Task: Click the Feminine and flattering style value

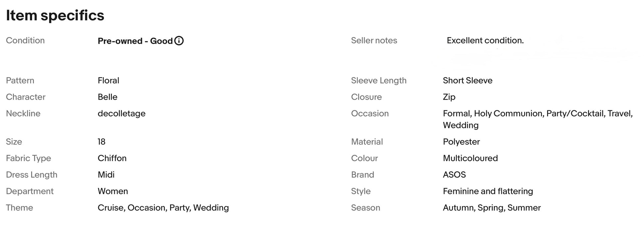Action: point(488,191)
